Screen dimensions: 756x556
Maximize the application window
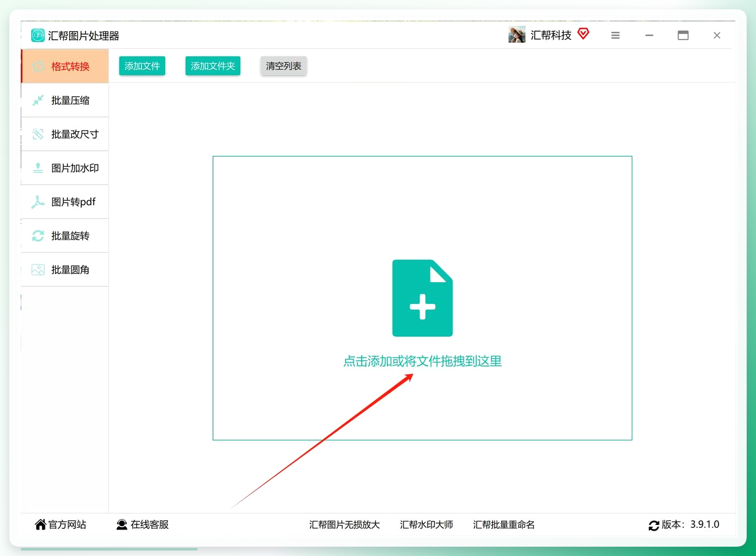[683, 36]
